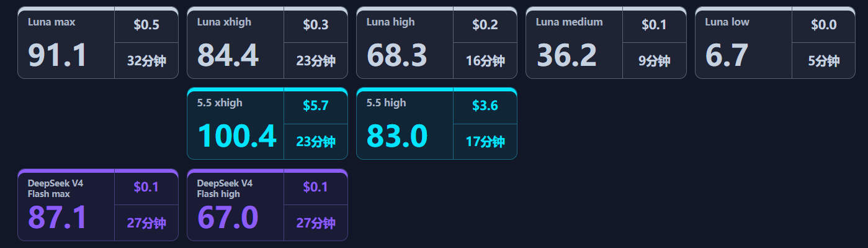Screen dimensions: 868x248
Task: Click the Luna max score 91.1
Action: (58, 55)
